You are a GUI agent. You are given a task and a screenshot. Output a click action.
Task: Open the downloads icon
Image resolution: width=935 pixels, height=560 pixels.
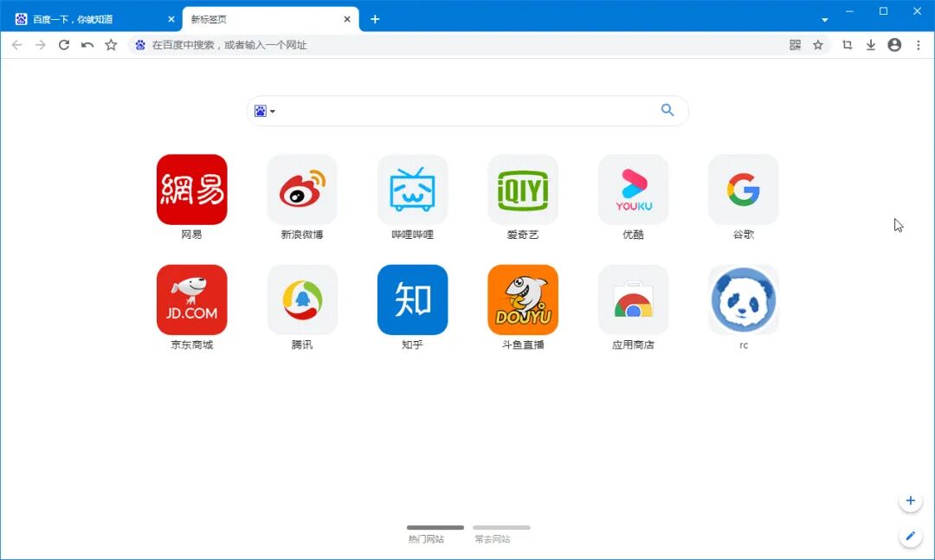(x=871, y=45)
